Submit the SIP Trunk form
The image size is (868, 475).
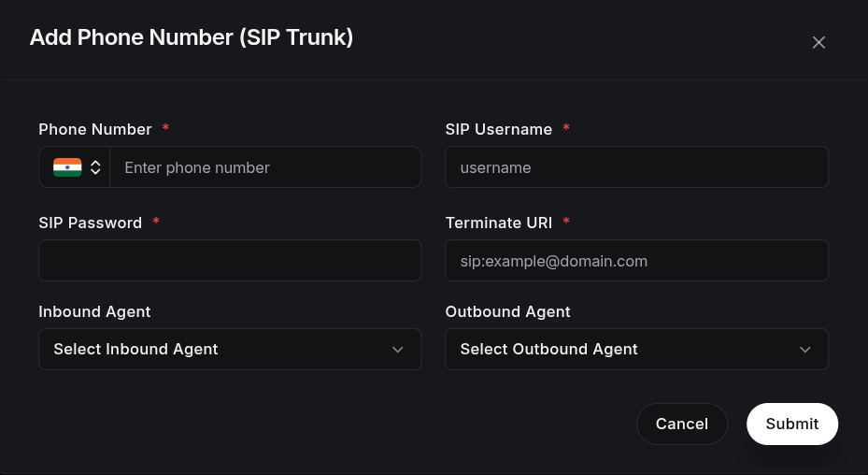click(x=792, y=424)
